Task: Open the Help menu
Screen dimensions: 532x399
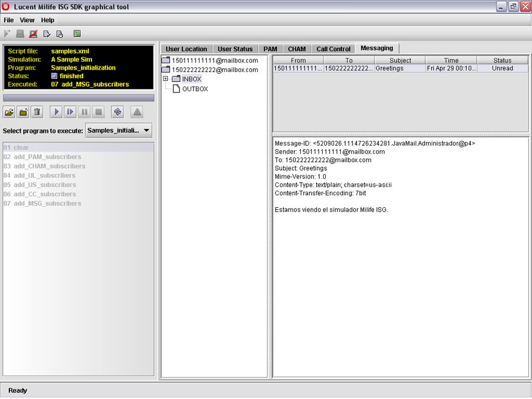Action: (48, 21)
